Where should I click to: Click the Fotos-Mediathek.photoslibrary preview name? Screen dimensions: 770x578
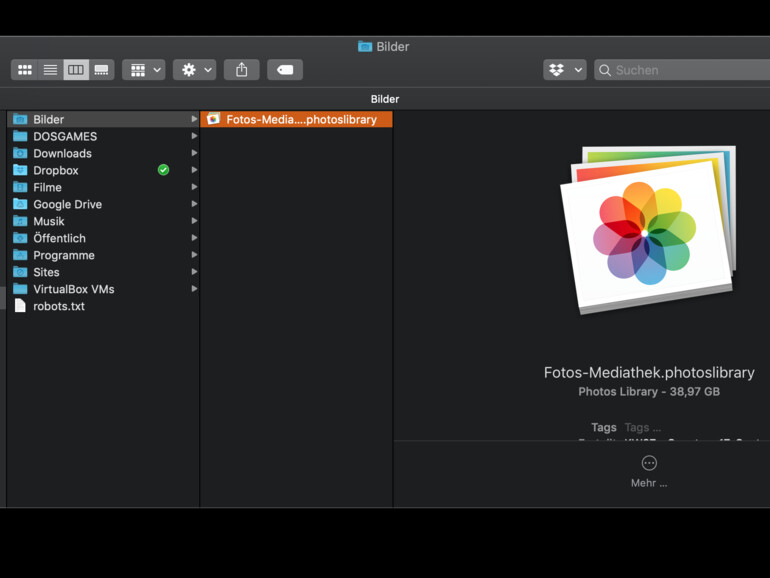click(649, 373)
